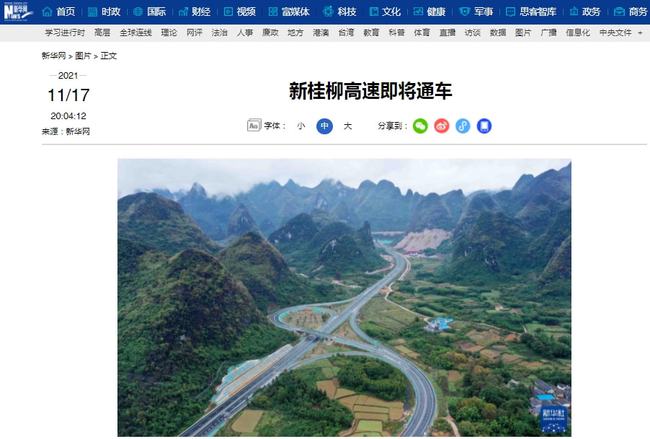Click the 图片 breadcrumb link
The image size is (650, 439).
[x=83, y=56]
